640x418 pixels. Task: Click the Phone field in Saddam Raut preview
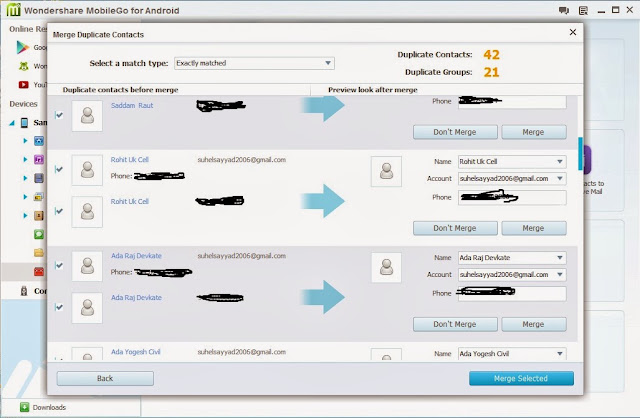[512, 102]
